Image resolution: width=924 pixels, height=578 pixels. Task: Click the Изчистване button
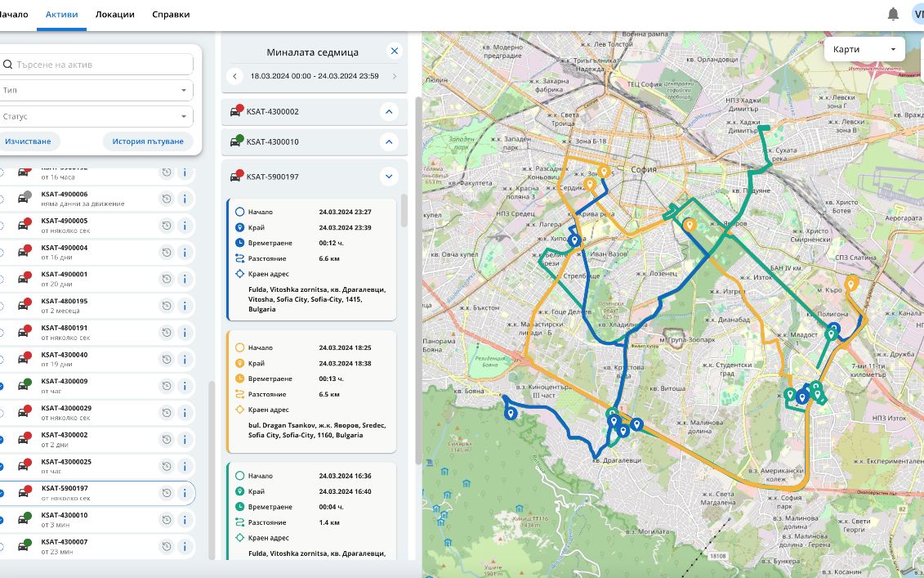(29, 141)
